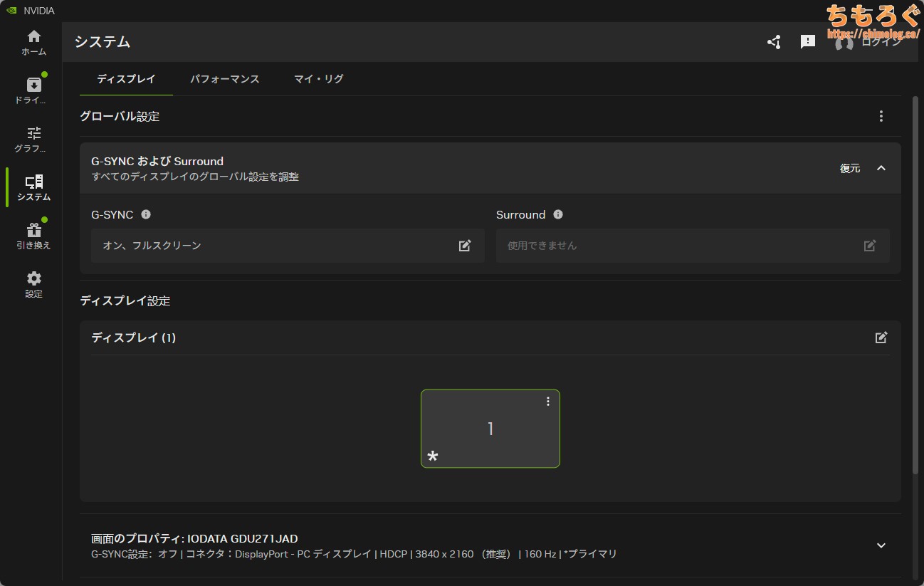
Task: Collapse the G-SYNC and Surround section
Action: 881,168
